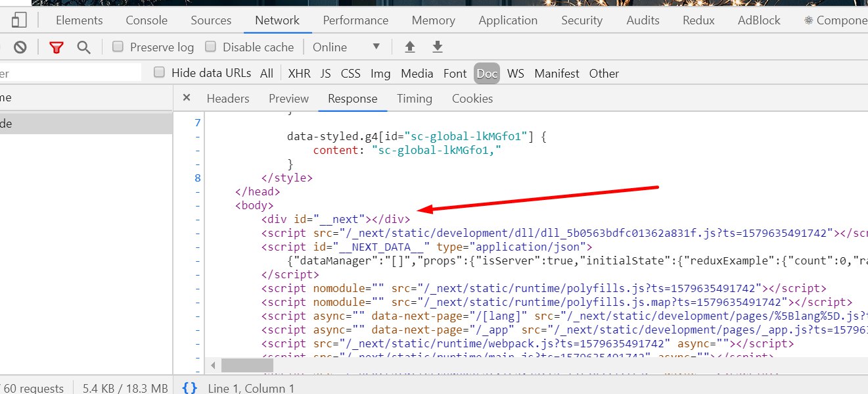Click the div id="__next" line
The height and width of the screenshot is (394, 868).
[336, 219]
